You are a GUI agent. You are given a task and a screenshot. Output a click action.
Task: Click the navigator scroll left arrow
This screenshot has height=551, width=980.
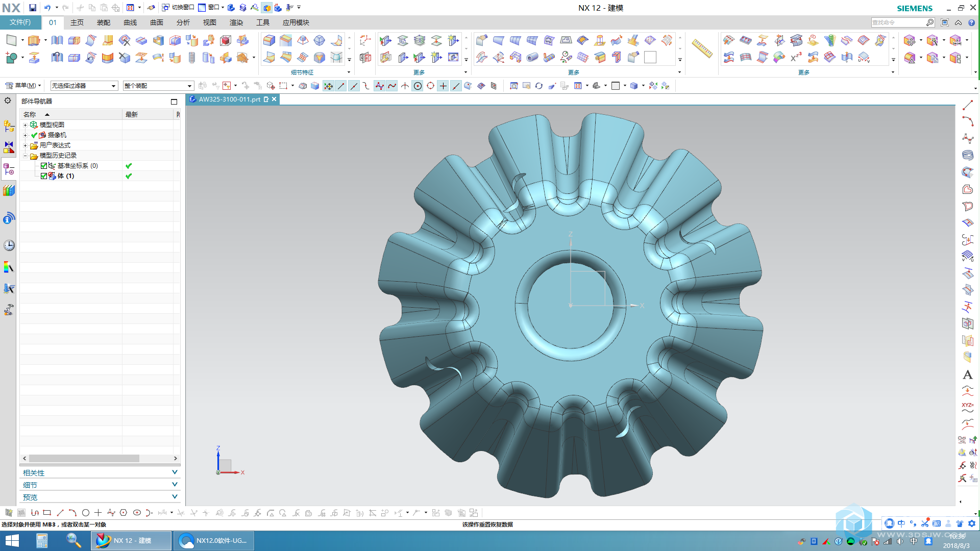click(24, 458)
